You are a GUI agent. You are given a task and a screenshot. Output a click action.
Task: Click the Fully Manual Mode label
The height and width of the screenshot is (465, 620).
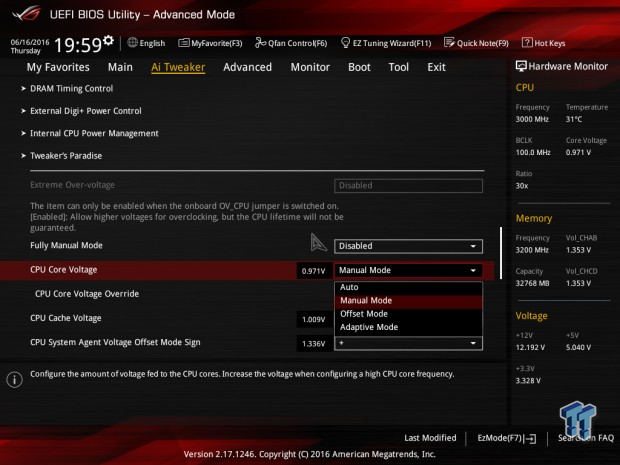[x=66, y=246]
